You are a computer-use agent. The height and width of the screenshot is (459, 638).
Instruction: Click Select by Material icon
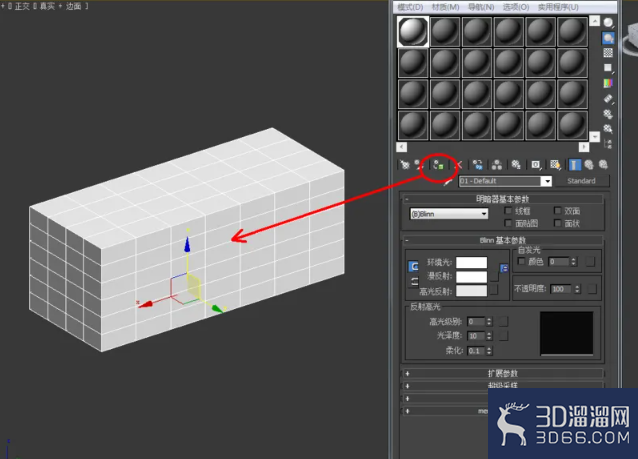click(x=608, y=129)
